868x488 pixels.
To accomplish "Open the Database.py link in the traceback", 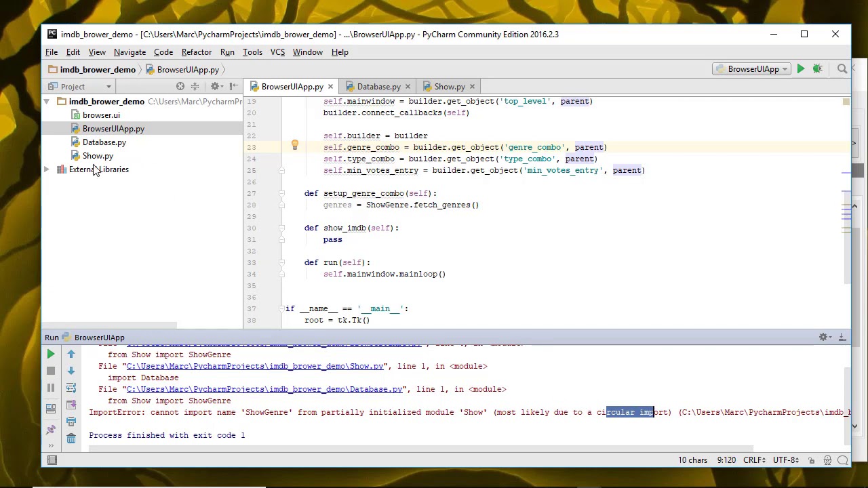I will pyautogui.click(x=264, y=389).
